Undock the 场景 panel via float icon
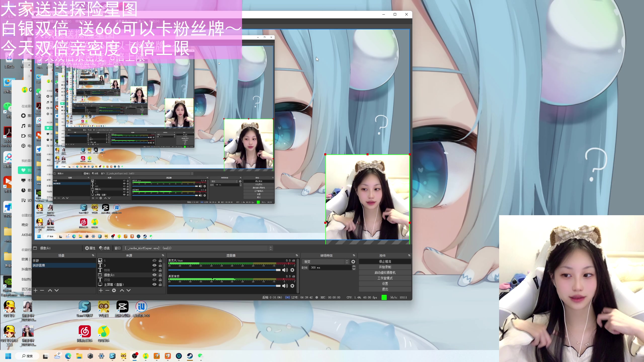The width and height of the screenshot is (644, 362). [x=93, y=255]
